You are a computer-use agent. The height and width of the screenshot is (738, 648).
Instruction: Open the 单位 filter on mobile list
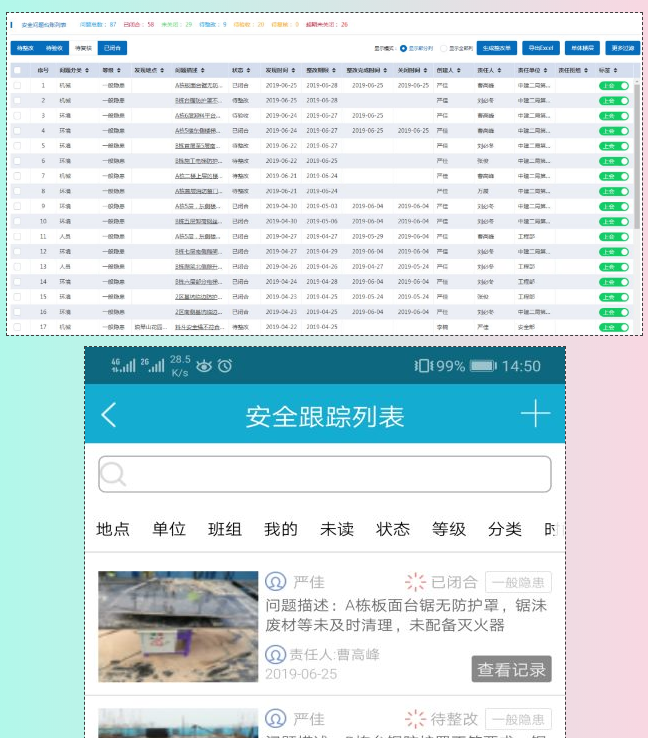169,529
